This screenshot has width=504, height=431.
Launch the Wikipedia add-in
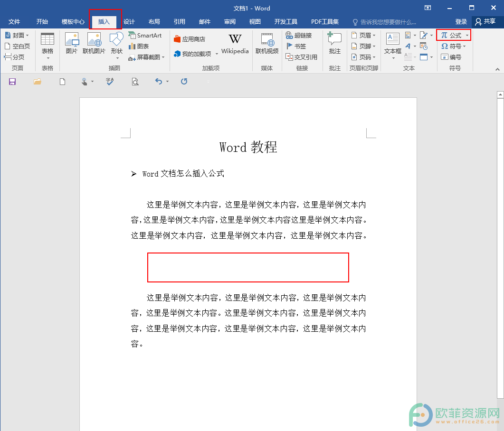[235, 43]
